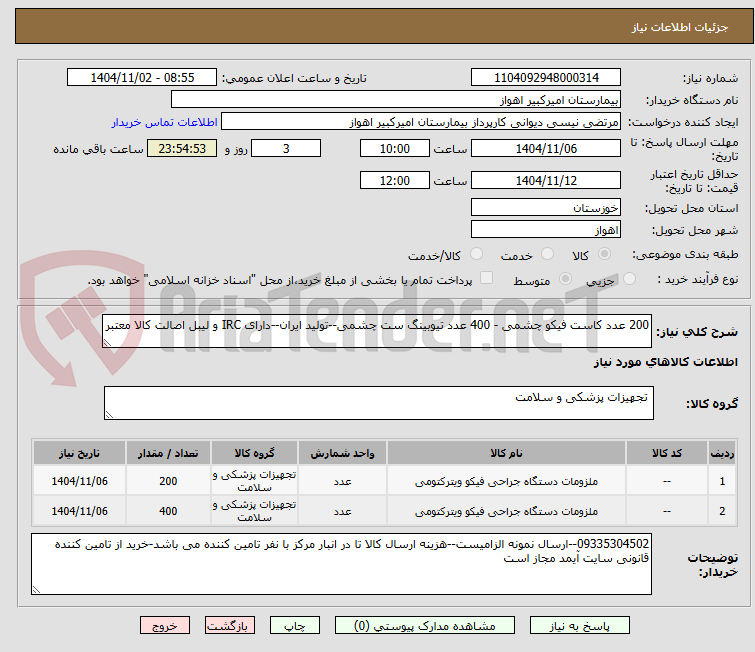
Task: Click date cell 1404/11/06 in row 1
Action: [x=79, y=481]
